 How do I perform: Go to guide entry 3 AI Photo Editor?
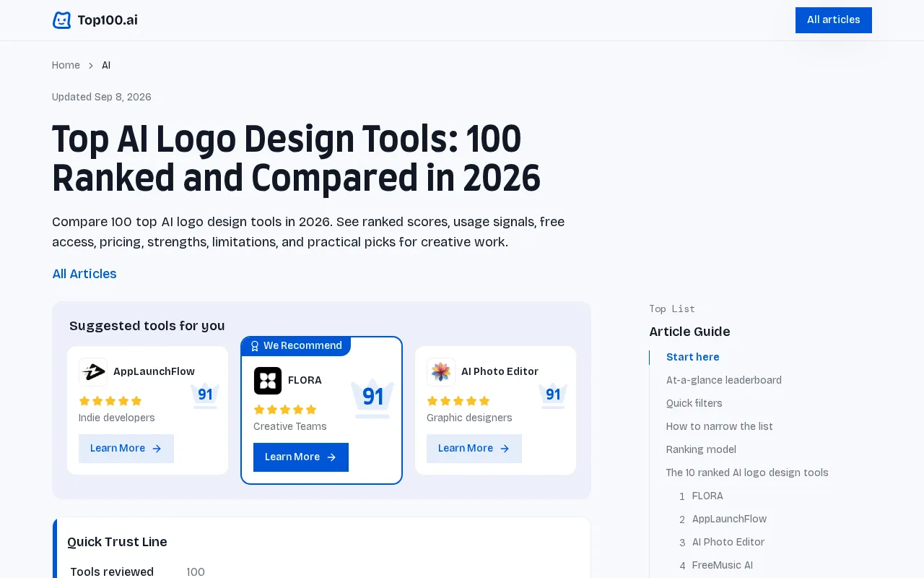point(722,542)
